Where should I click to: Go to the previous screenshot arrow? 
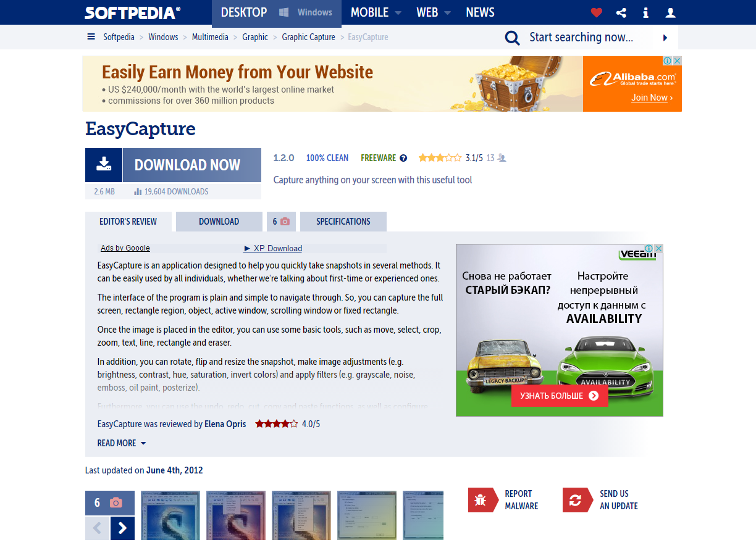[x=97, y=528]
